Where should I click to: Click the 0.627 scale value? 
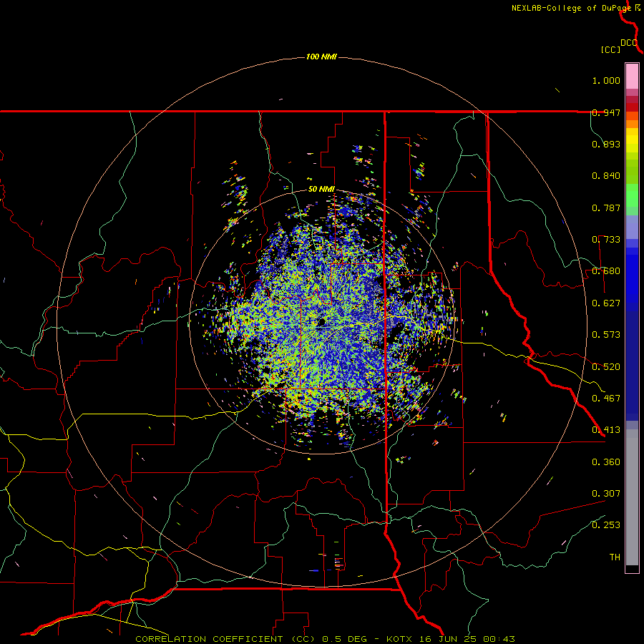point(606,303)
